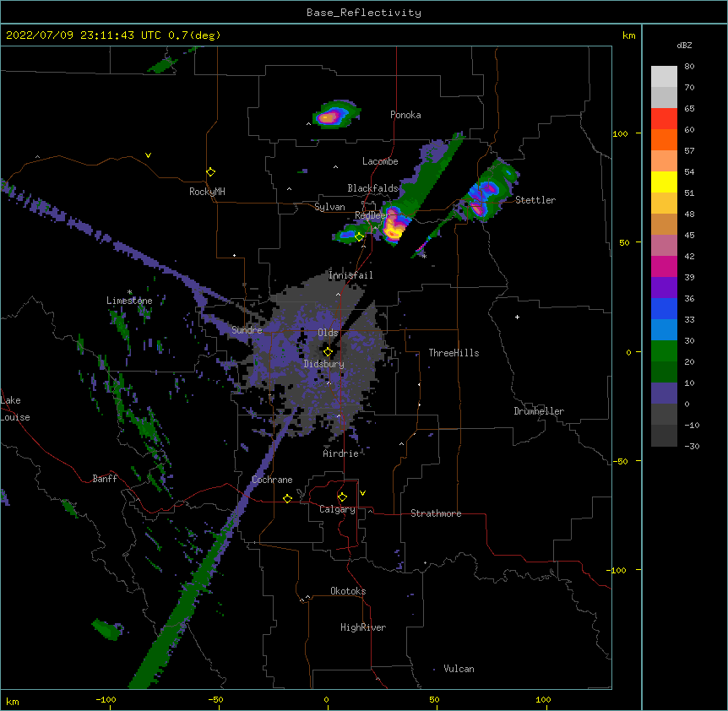
Task: Pick the bright green swatch between 30 and 20
Action: pos(664,351)
